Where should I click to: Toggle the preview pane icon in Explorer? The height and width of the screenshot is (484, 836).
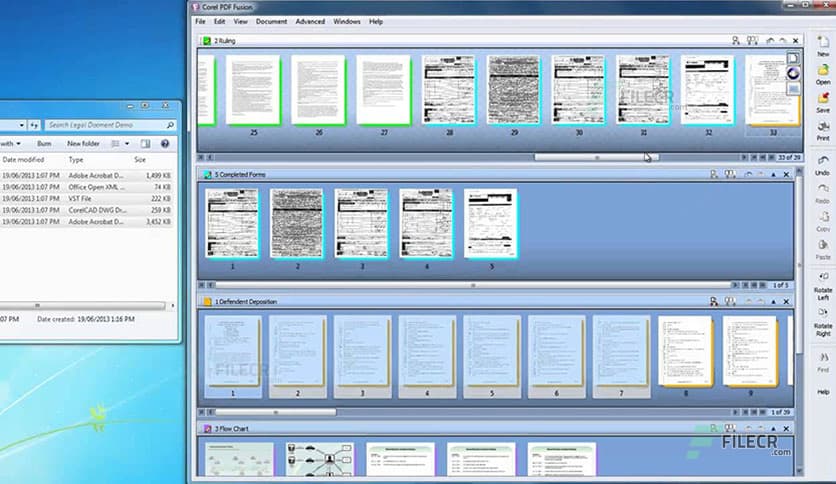point(145,143)
